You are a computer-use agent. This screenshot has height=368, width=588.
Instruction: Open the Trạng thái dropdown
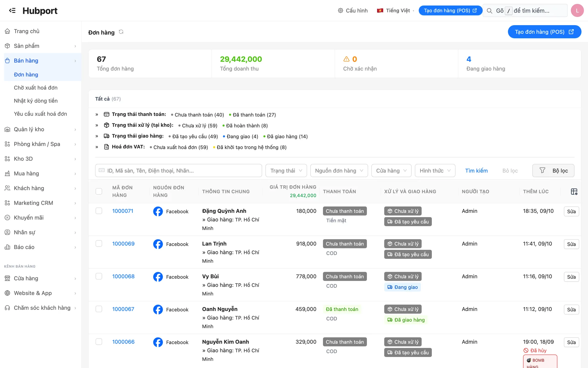pyautogui.click(x=286, y=171)
